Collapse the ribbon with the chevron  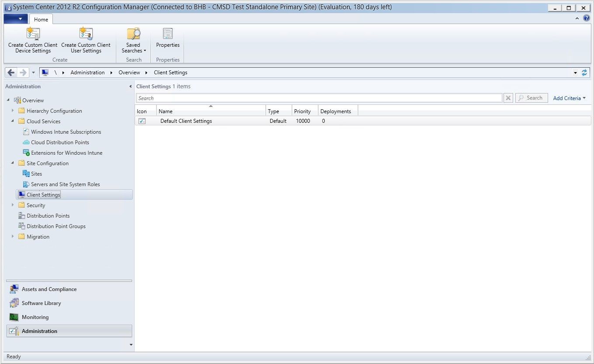click(x=577, y=18)
